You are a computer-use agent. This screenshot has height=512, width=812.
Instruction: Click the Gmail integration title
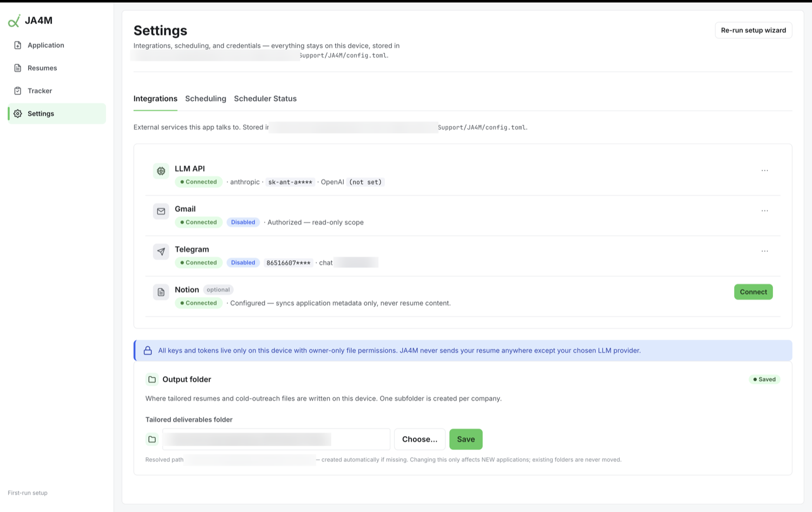click(185, 209)
